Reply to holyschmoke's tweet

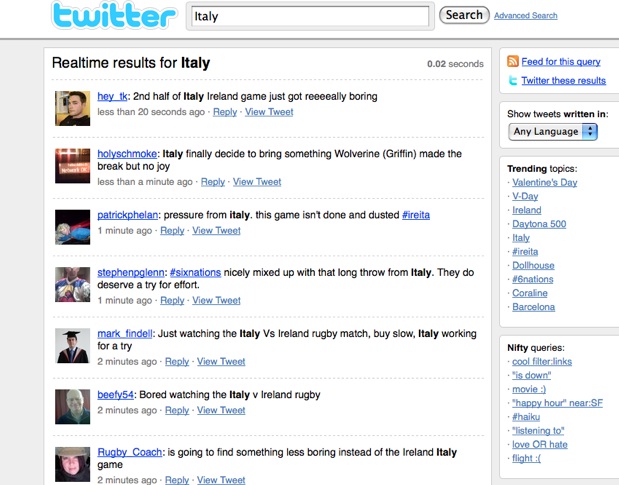click(213, 182)
